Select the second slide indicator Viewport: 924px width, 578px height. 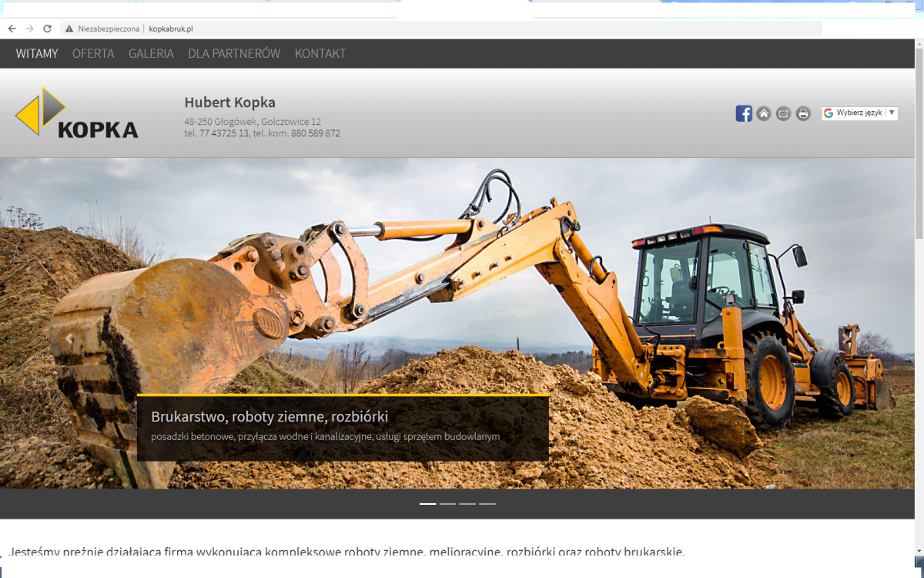[447, 503]
